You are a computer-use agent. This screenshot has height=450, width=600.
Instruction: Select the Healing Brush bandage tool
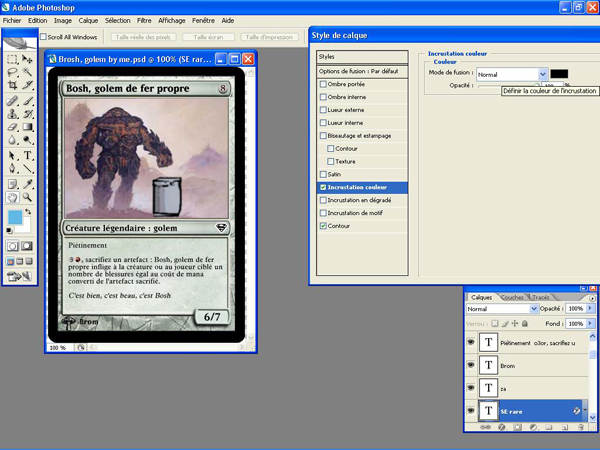[x=12, y=101]
